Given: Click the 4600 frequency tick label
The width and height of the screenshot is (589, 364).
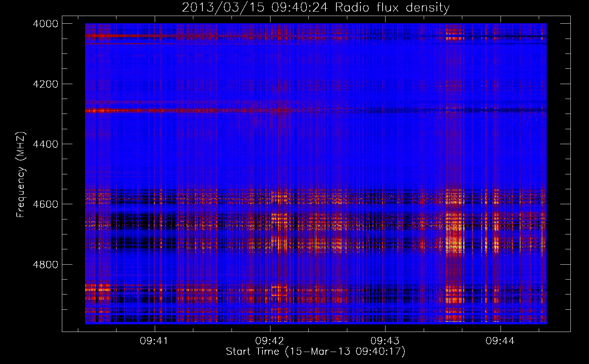Looking at the screenshot, I should [x=46, y=204].
